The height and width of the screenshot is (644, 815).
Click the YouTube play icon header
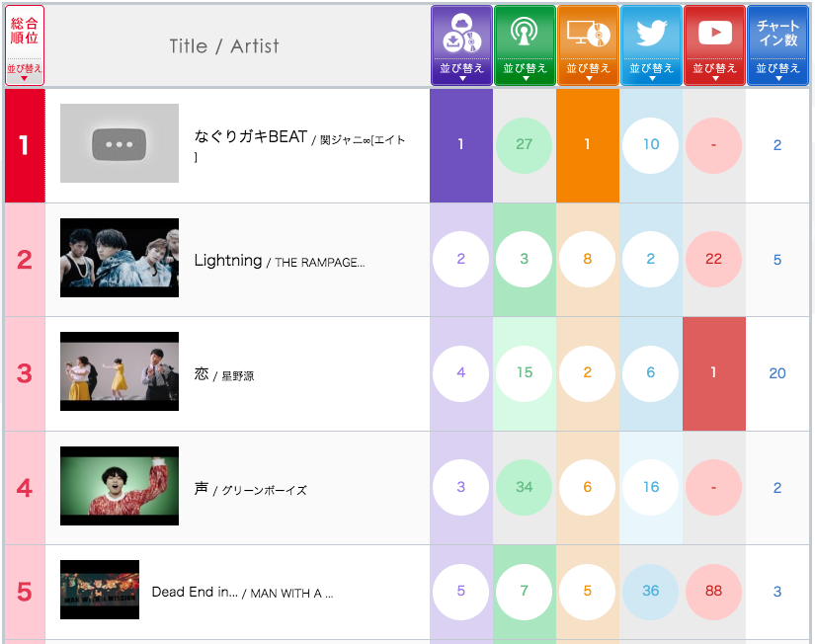(714, 34)
